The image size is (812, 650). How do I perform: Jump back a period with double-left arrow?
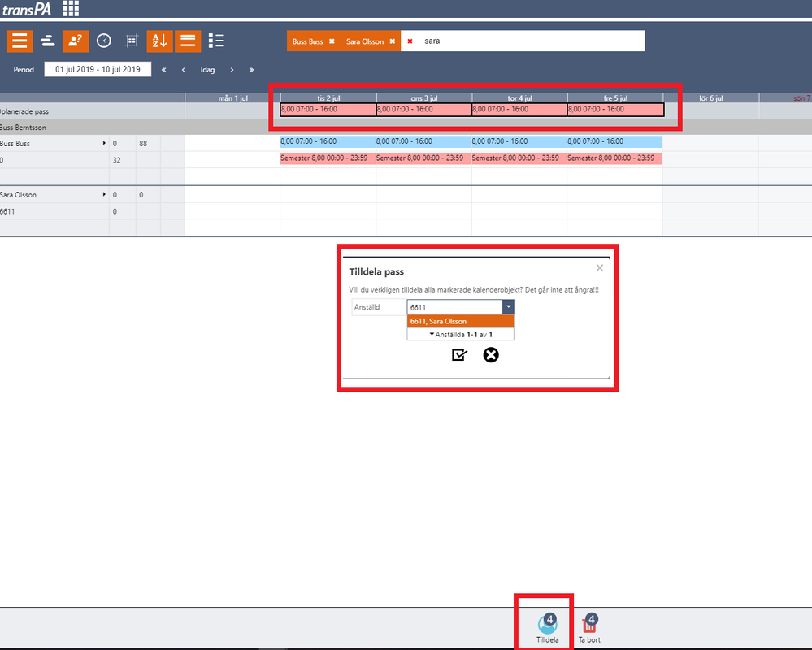click(163, 70)
